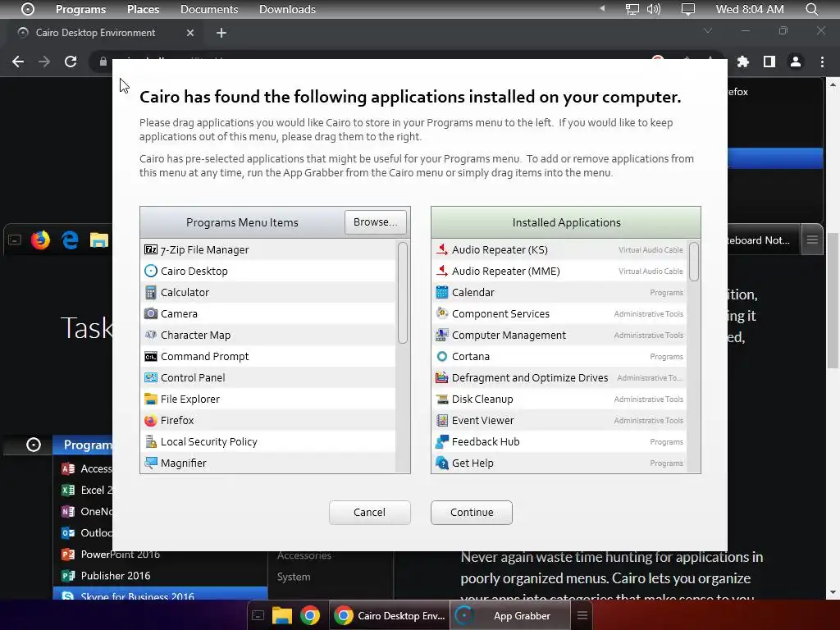Screen dimensions: 840x630
Task: Click the Local Security Policy icon
Action: 151,442
